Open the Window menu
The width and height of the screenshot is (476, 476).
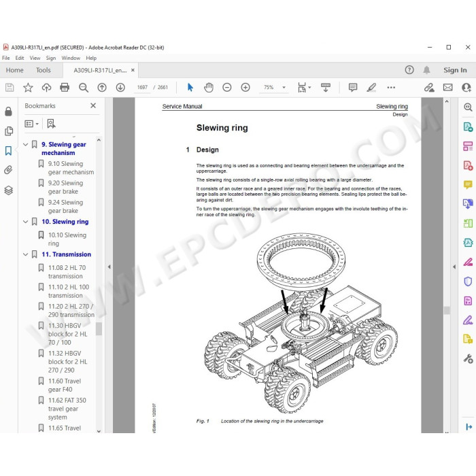click(71, 58)
